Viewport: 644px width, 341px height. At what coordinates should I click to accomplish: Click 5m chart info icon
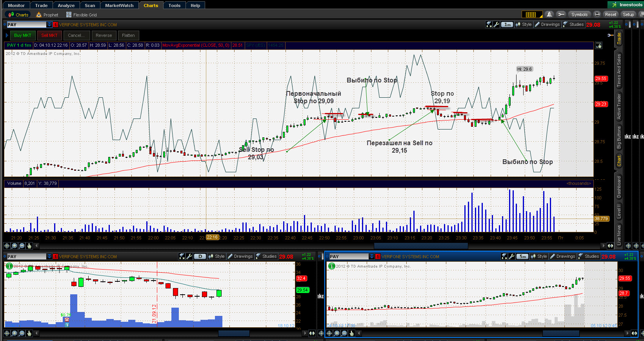pyautogui.click(x=331, y=266)
